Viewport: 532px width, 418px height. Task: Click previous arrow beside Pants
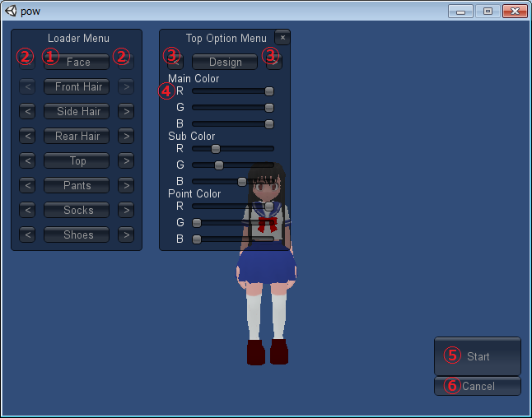[x=27, y=185]
